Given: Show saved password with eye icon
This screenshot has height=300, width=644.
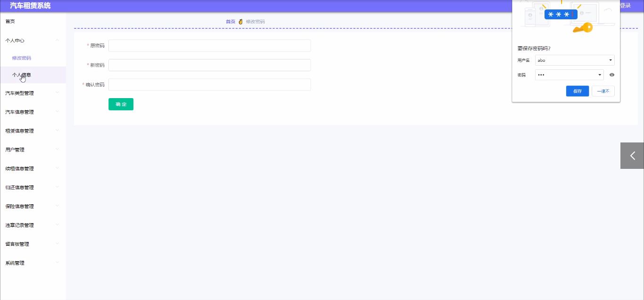Looking at the screenshot, I should click(612, 75).
